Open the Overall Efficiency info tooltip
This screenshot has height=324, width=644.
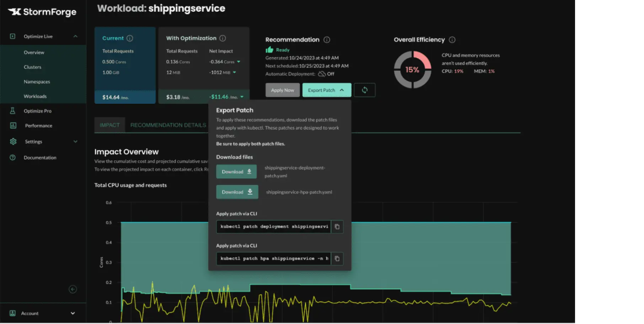(452, 40)
